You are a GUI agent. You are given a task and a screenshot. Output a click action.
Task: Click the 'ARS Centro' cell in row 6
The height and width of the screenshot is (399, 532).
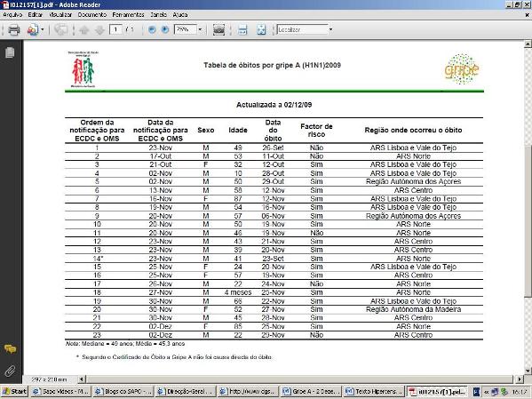click(x=413, y=190)
